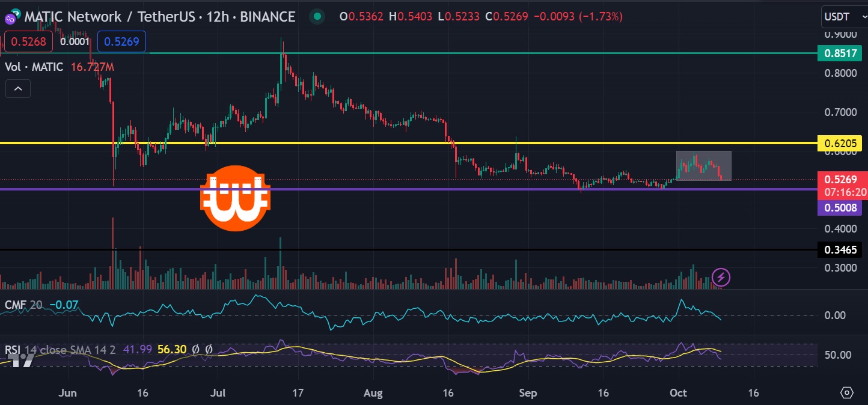Viewport: 868px width, 405px height.
Task: Click the blue 0.5269 buy price button
Action: [x=121, y=41]
